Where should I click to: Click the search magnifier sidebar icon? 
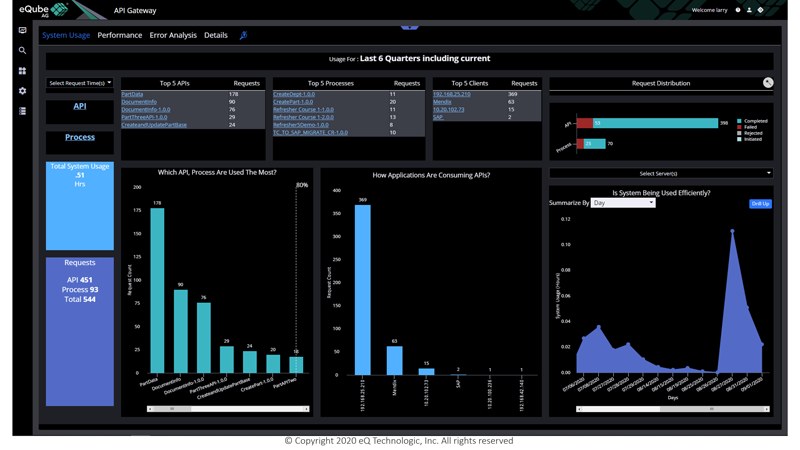click(x=22, y=51)
